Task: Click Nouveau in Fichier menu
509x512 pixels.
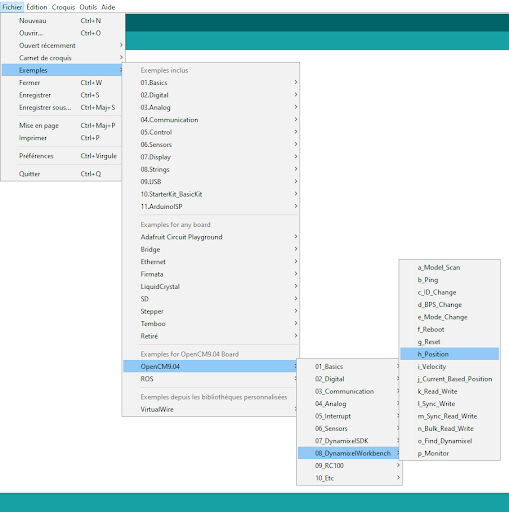Action: coord(63,21)
